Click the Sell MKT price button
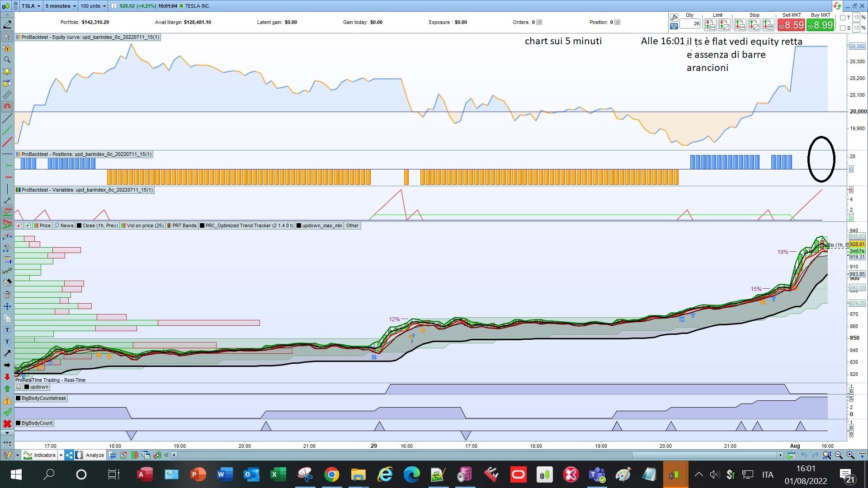The width and height of the screenshot is (868, 488). [791, 25]
